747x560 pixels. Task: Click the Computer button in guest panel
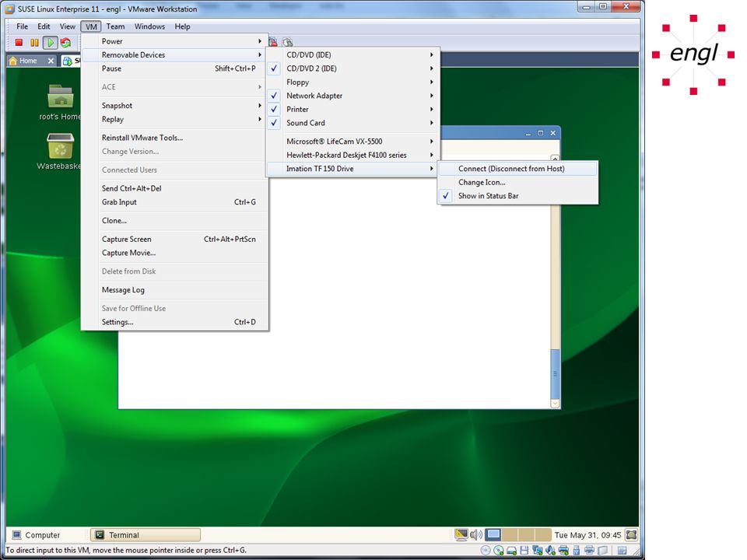(x=37, y=535)
